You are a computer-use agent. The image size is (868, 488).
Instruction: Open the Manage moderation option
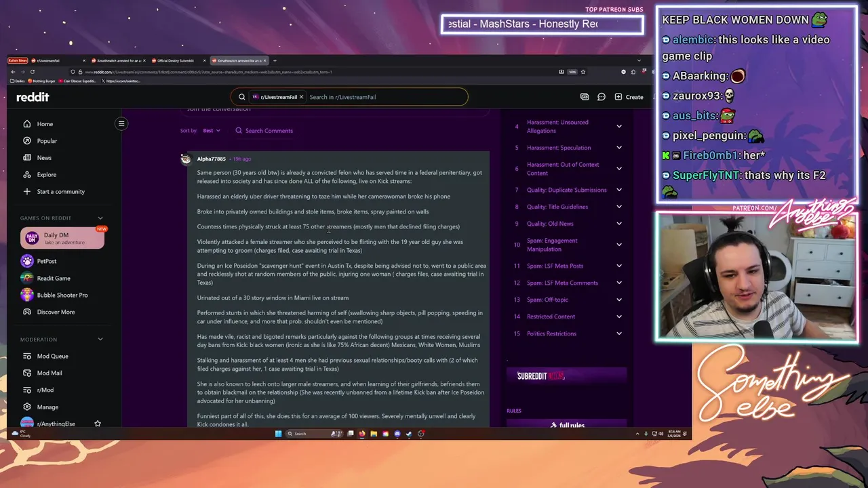point(41,407)
